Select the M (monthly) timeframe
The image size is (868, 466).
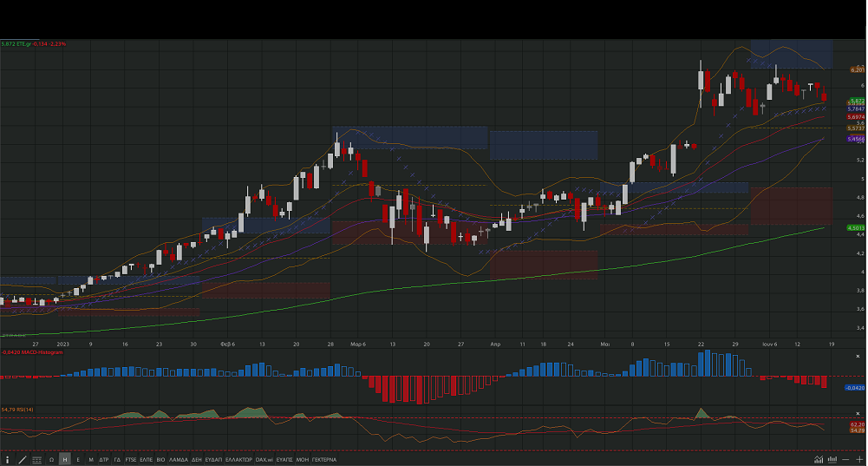[91, 459]
